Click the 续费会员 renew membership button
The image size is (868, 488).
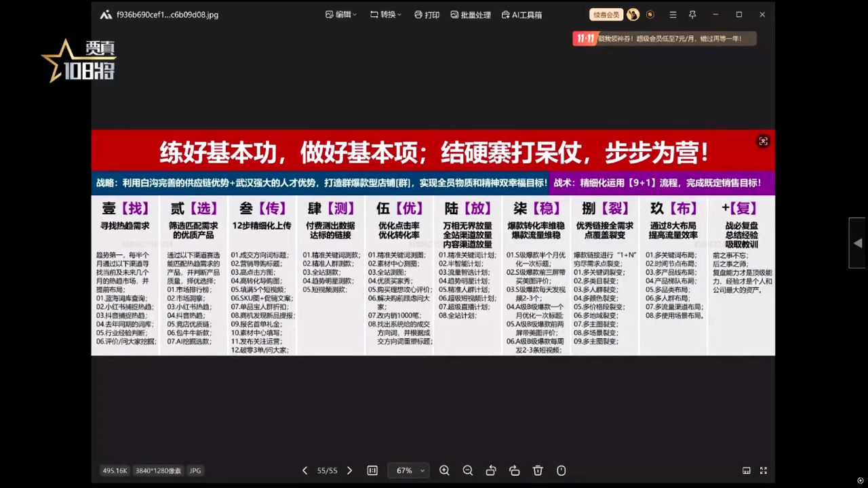606,14
